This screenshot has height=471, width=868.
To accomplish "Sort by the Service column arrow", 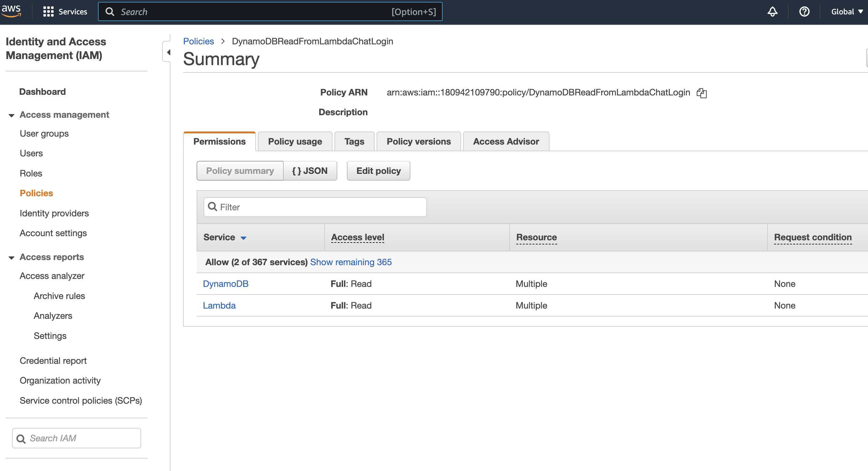I will [x=243, y=238].
